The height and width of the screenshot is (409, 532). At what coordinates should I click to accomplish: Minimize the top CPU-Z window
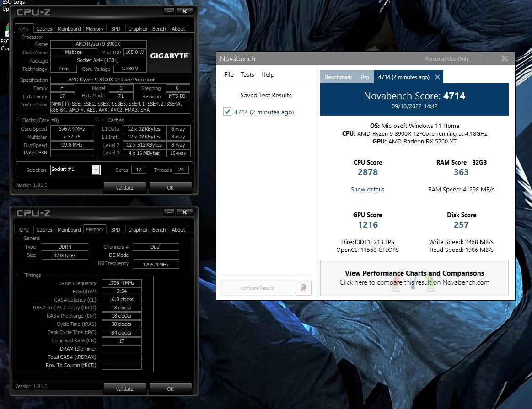pos(169,11)
